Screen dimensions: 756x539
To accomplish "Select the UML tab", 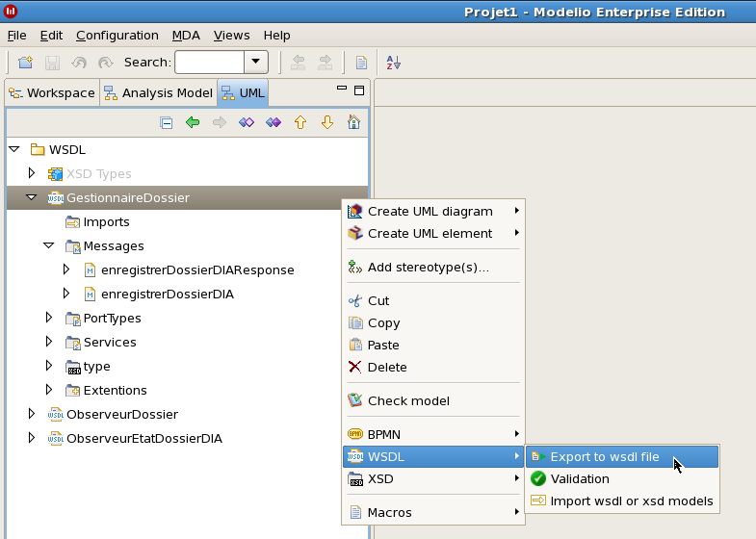I will pos(243,93).
